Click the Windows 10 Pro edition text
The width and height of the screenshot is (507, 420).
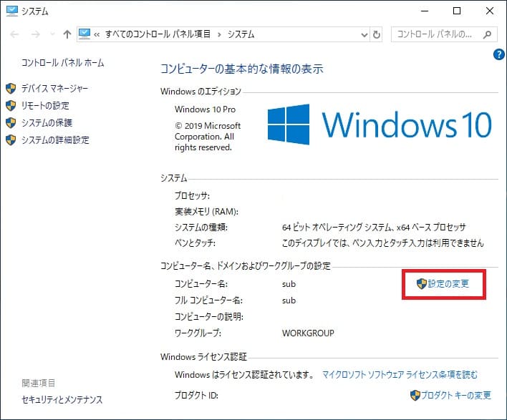pos(206,109)
